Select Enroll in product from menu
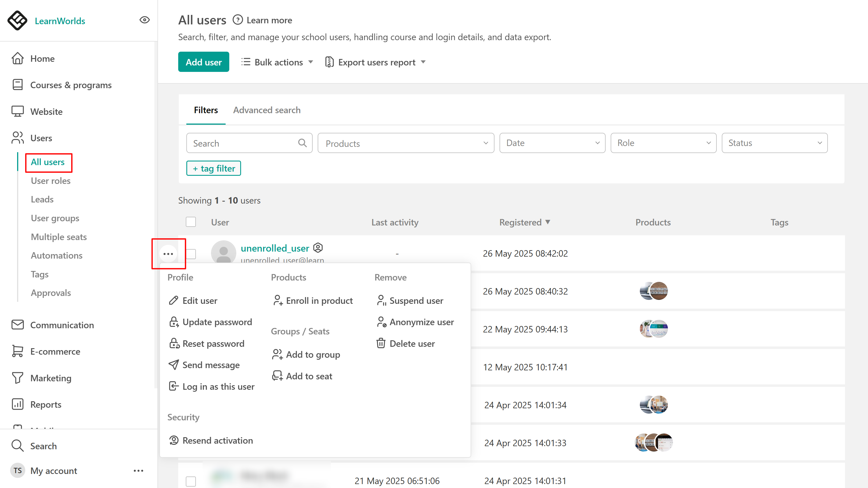This screenshot has height=488, width=868. pos(319,300)
